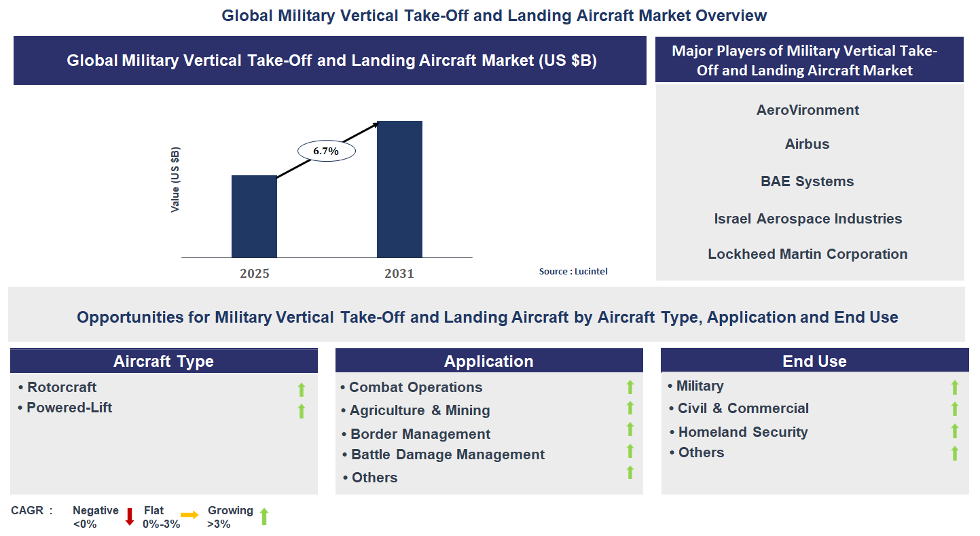Click the Lockheed Martin Corporation entry
The image size is (980, 536).
pyautogui.click(x=807, y=253)
